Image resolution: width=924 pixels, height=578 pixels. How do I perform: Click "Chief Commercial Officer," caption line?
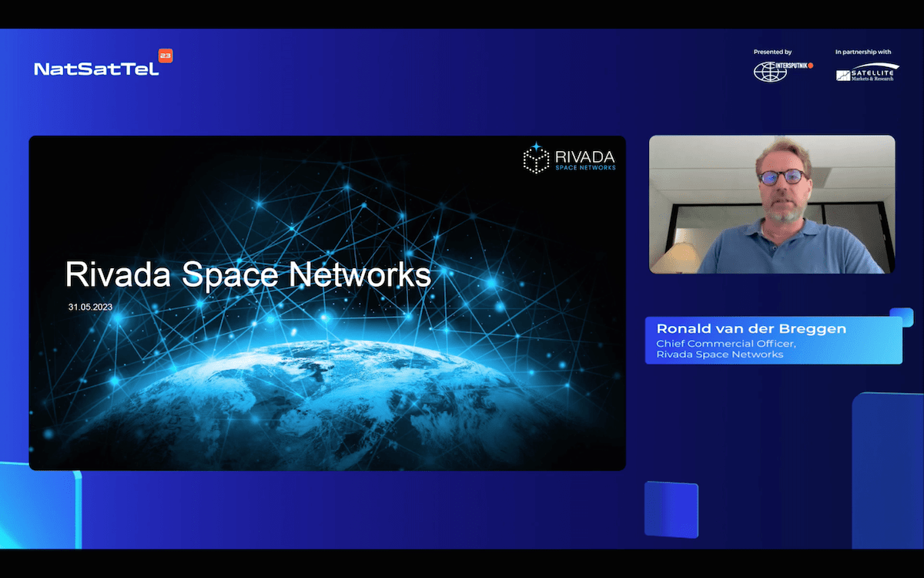(x=725, y=344)
